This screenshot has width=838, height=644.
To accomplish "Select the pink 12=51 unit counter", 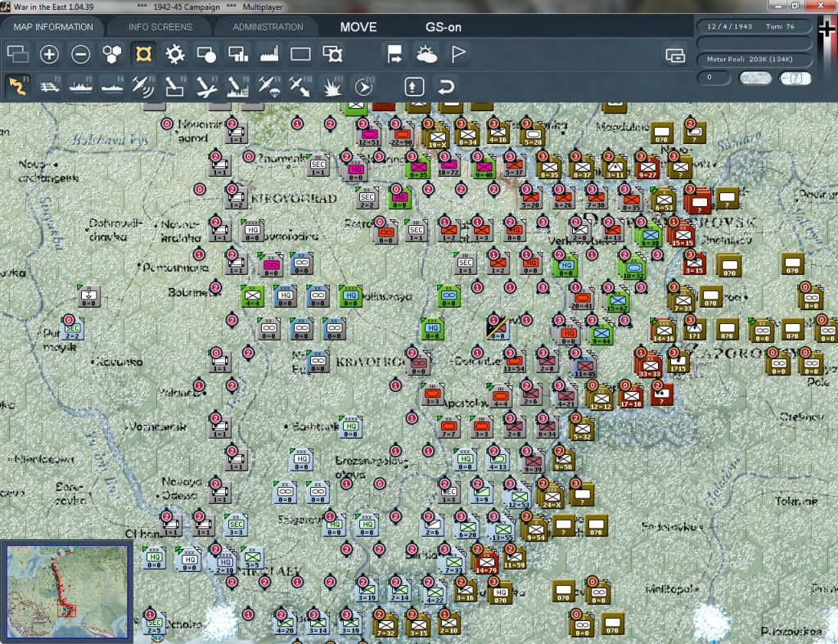I will 369,134.
